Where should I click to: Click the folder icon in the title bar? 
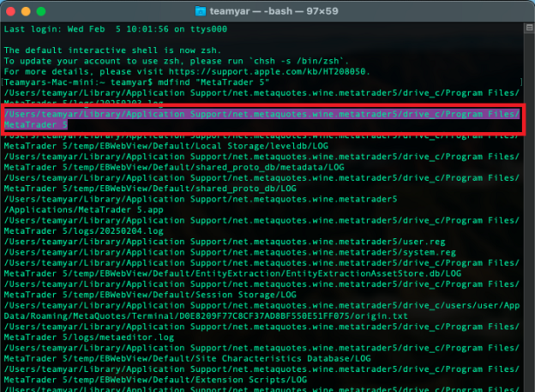point(202,11)
